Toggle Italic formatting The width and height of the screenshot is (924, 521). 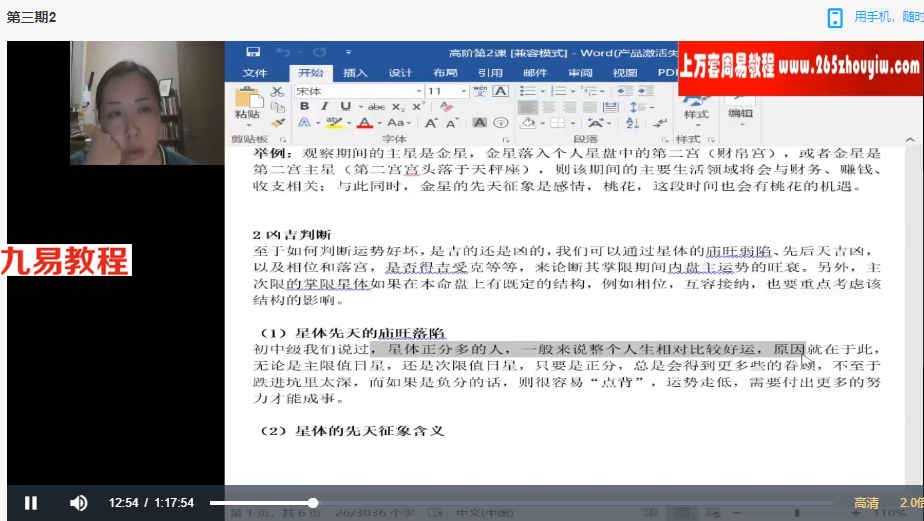pyautogui.click(x=325, y=107)
